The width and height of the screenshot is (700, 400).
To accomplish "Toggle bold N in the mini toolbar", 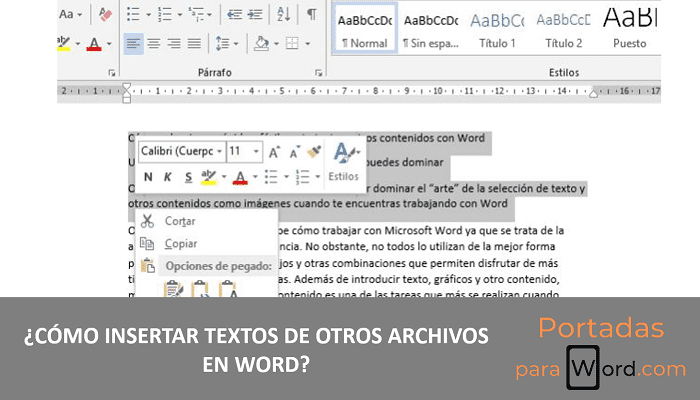I will [x=148, y=177].
